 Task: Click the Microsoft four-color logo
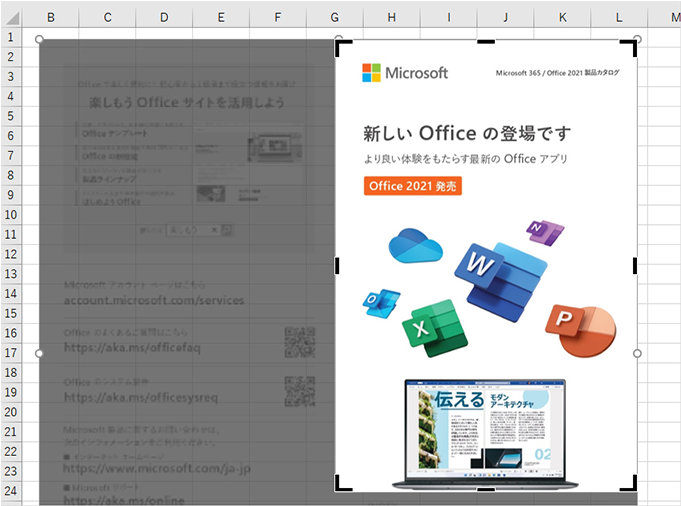[371, 73]
